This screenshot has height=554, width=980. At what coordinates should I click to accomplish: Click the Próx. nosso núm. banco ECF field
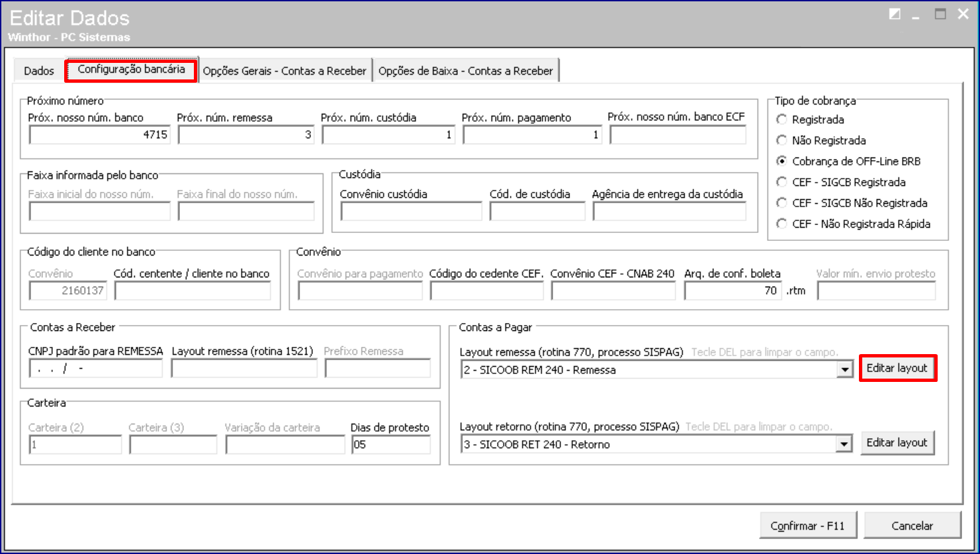(x=678, y=135)
